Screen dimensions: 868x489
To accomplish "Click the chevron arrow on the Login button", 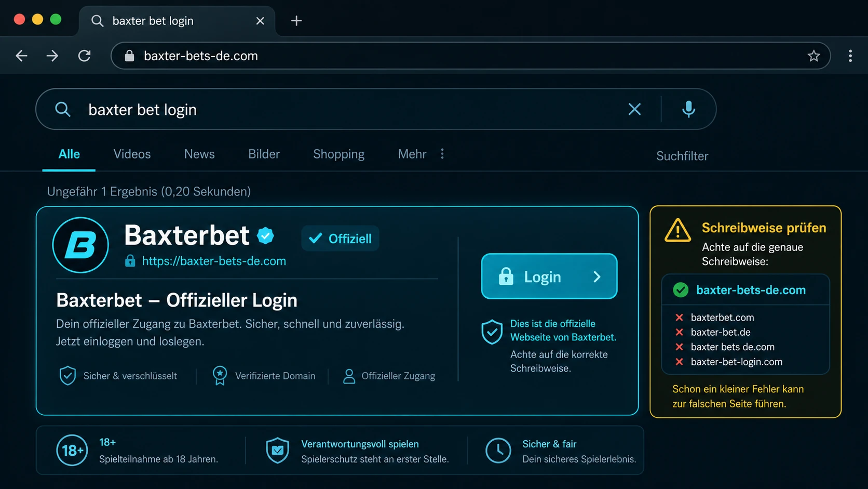I will click(597, 277).
